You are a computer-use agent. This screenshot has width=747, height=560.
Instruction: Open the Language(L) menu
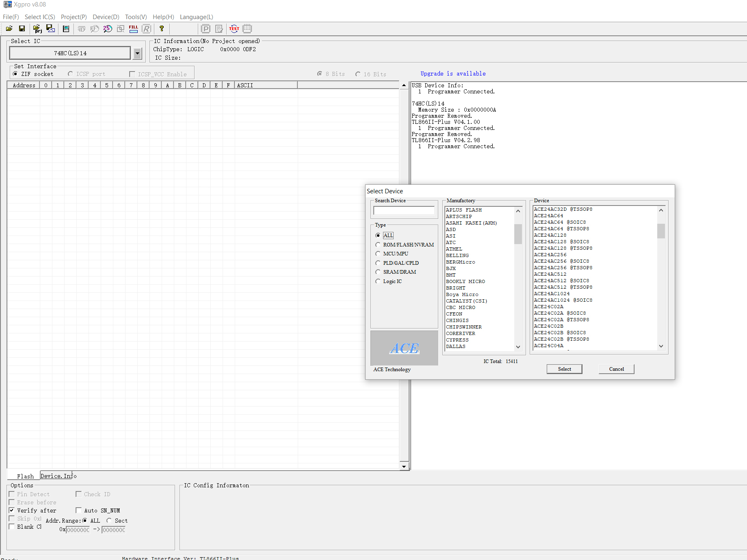(197, 17)
